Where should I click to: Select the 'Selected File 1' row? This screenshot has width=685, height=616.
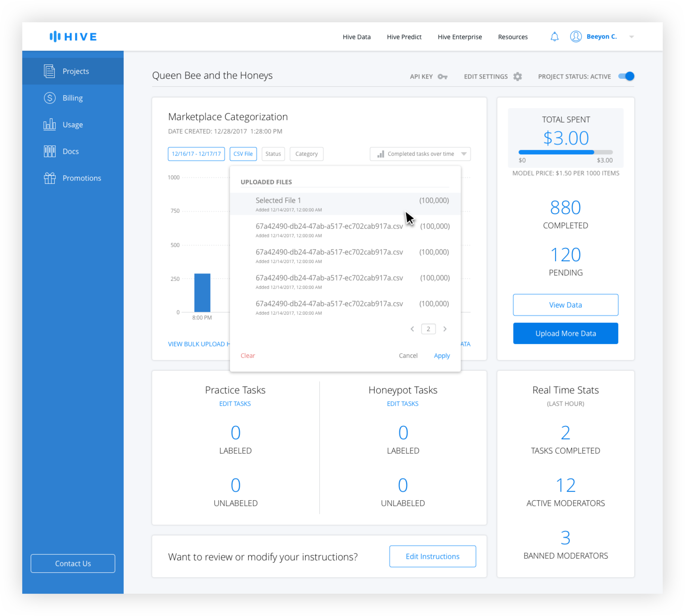point(345,204)
